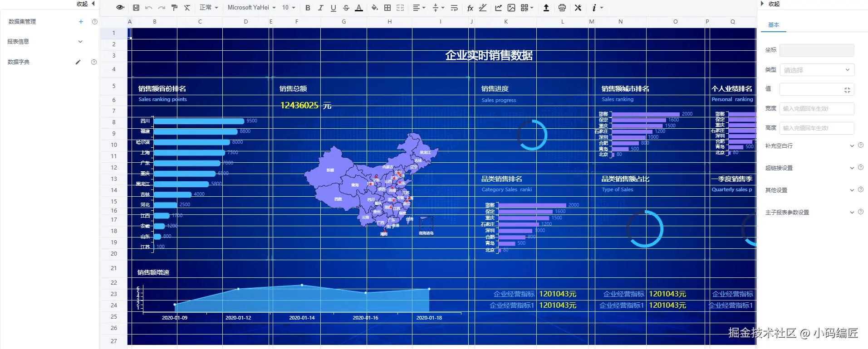Click the 高度 input field
The width and height of the screenshot is (868, 349).
[x=817, y=128]
